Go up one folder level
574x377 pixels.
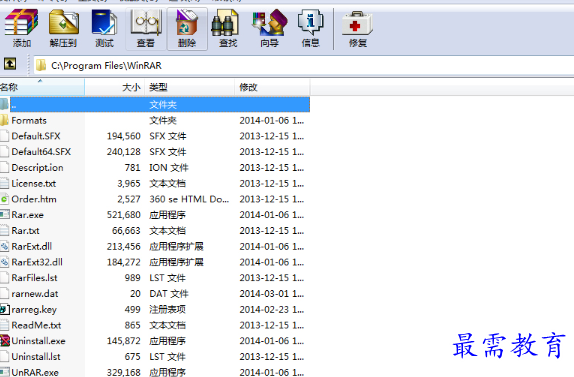[x=10, y=64]
